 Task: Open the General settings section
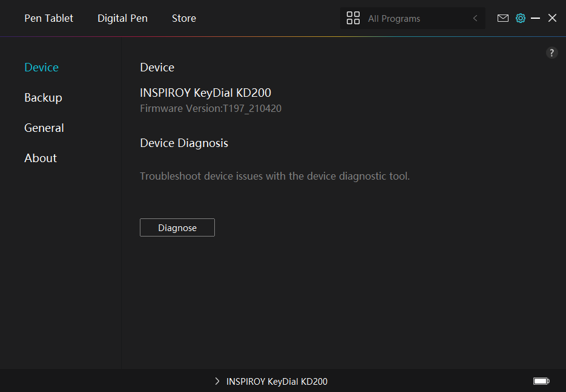click(x=44, y=128)
